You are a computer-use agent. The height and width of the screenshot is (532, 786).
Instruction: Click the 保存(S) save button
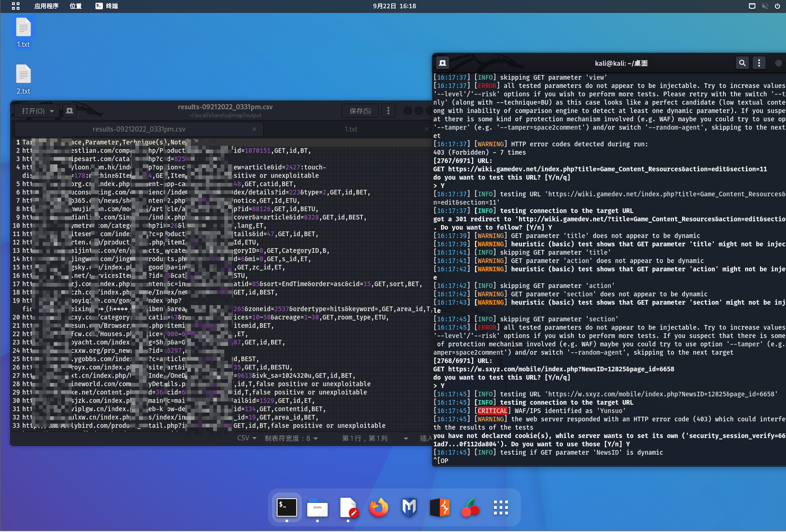[360, 111]
